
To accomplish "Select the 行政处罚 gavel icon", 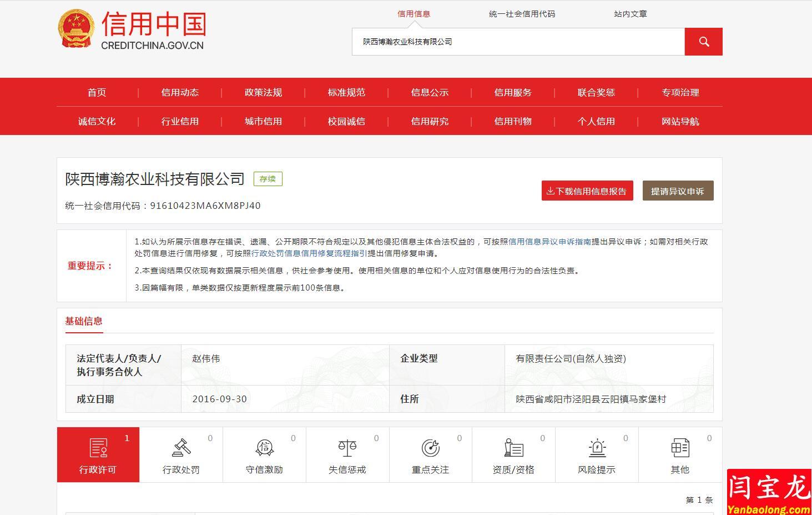I will coord(181,448).
